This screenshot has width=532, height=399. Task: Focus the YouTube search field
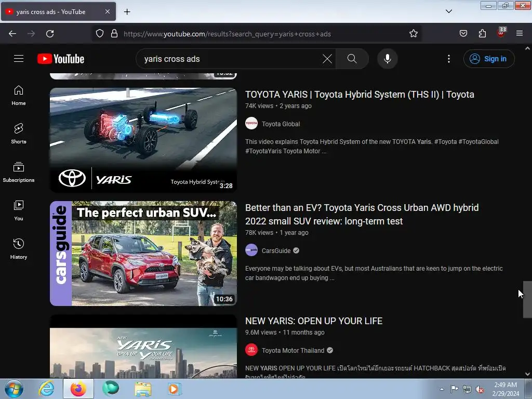pos(231,59)
